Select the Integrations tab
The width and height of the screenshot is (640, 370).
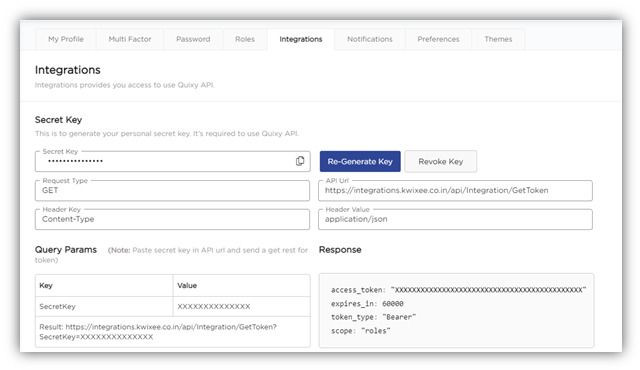(x=301, y=39)
